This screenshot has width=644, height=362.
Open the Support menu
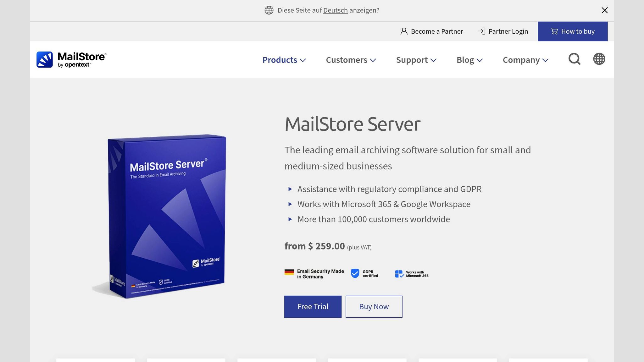pos(416,60)
